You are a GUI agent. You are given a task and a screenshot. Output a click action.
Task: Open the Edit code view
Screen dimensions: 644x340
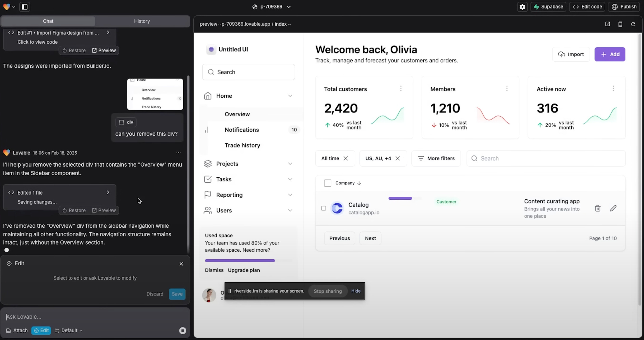tap(587, 7)
